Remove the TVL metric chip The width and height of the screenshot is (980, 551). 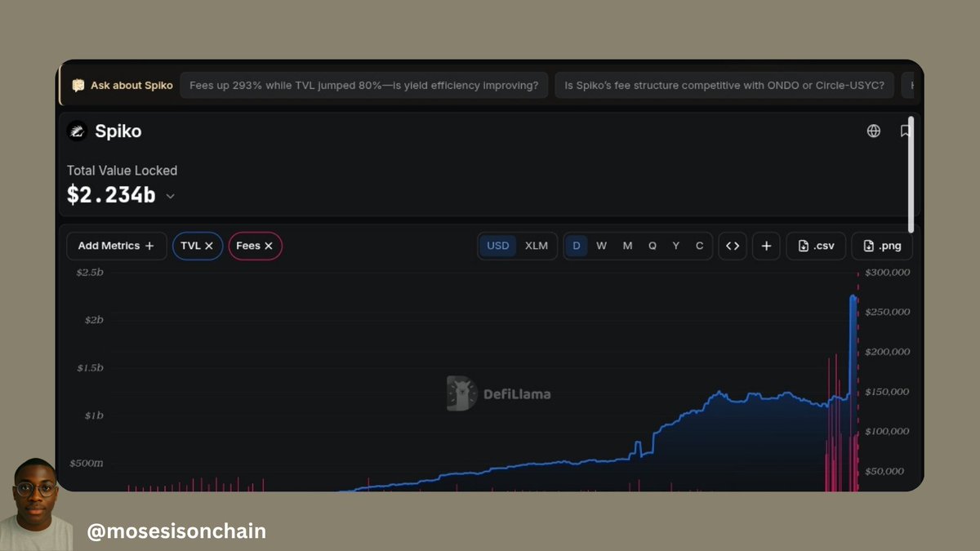point(209,246)
